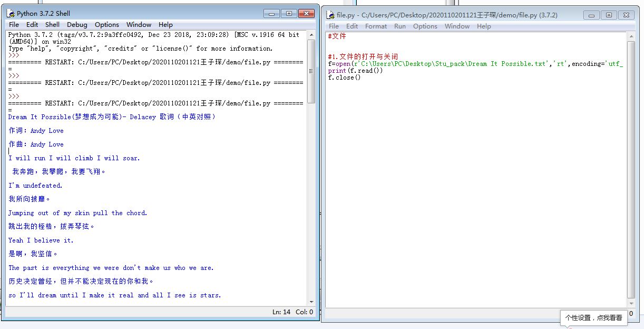
Task: Open the Shell menu in Python Shell
Action: pyautogui.click(x=52, y=24)
